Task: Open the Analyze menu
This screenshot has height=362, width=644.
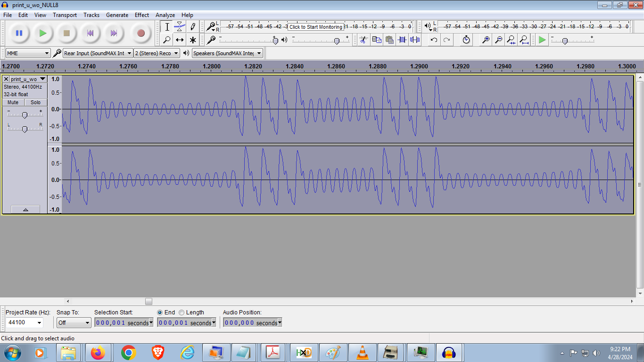Action: [x=165, y=15]
